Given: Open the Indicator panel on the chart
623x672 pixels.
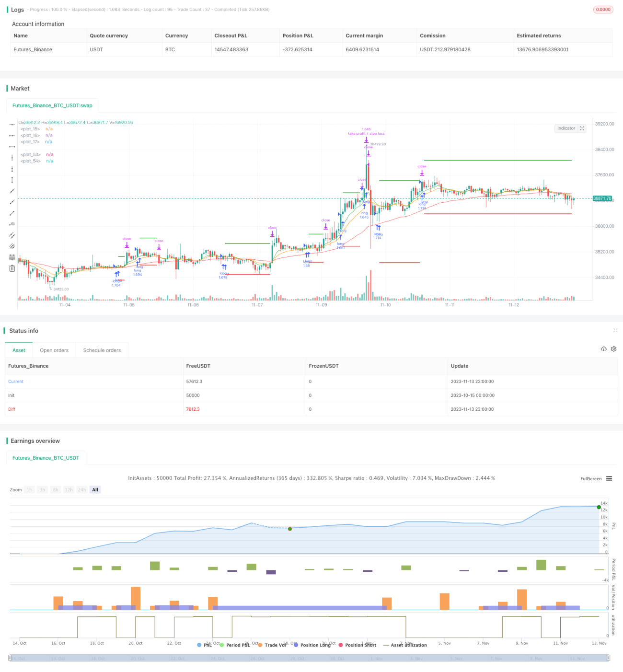Looking at the screenshot, I should [x=566, y=128].
